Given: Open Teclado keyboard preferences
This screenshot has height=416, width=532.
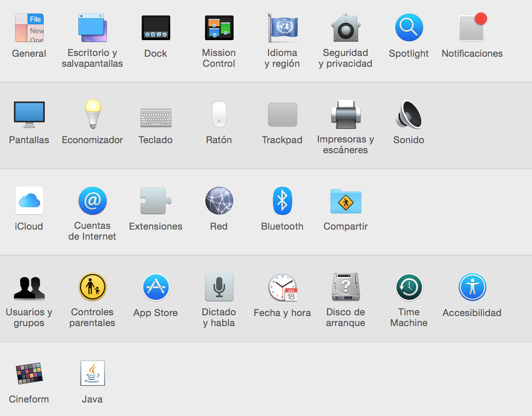Looking at the screenshot, I should pyautogui.click(x=156, y=117).
